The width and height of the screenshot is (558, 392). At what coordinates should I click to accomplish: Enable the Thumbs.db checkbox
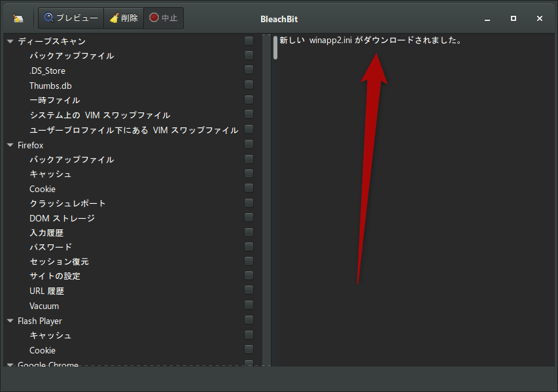click(249, 84)
